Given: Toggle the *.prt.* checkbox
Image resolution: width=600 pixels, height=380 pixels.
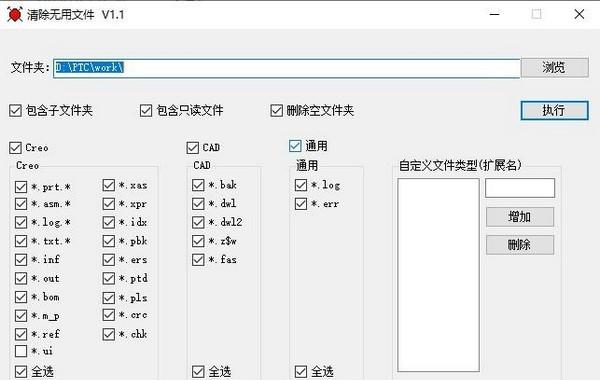Looking at the screenshot, I should (21, 187).
